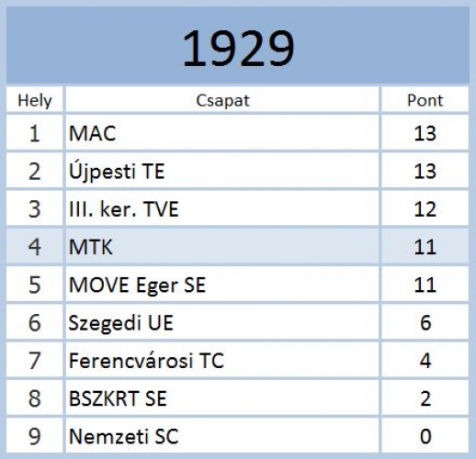
Task: Click the Újpesti TE team cell
Action: pos(222,171)
